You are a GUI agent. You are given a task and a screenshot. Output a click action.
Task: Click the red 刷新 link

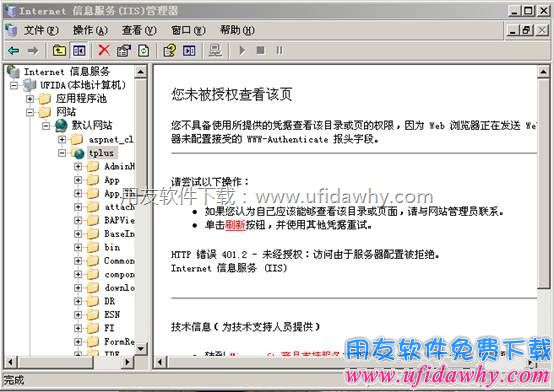[x=235, y=225]
